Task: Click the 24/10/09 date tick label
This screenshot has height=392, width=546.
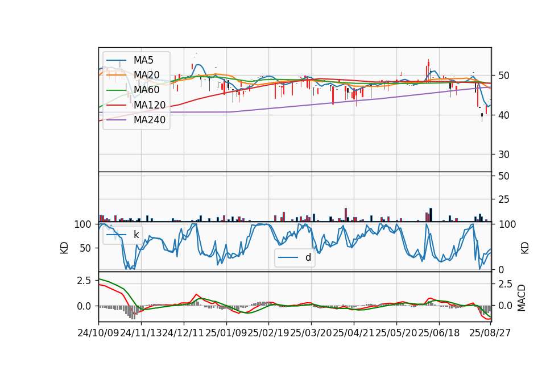Action: pos(98,333)
